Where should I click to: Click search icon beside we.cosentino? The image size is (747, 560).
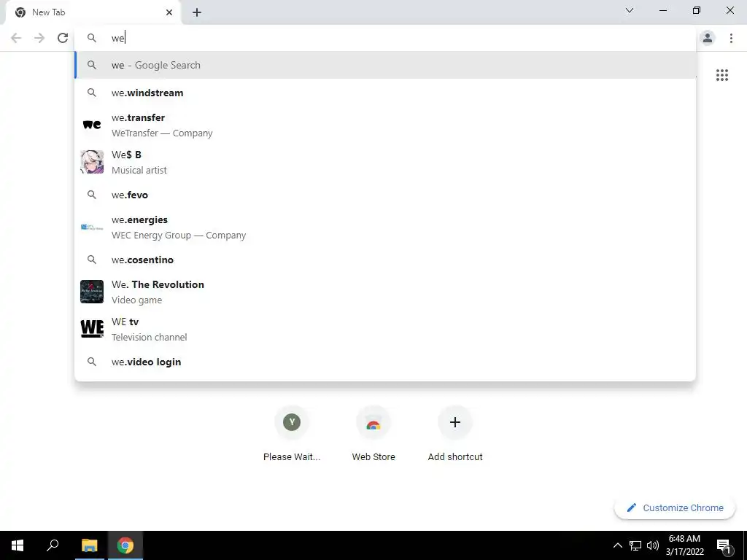[92, 260]
